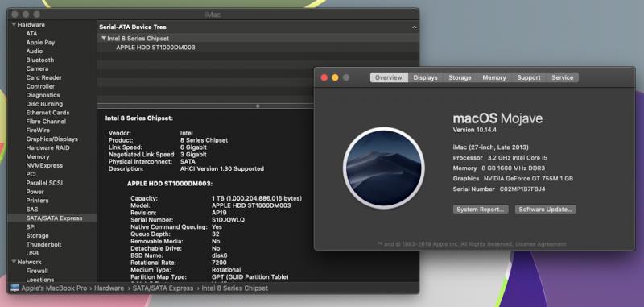Viewport: 644px width, 307px height.
Task: Click the Rotational Rate value 7200
Action: point(219,263)
